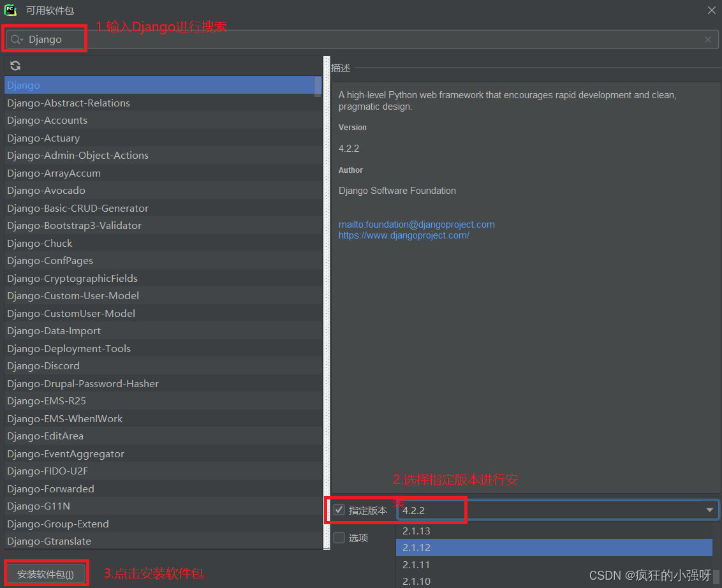Select Django-Group-Extend in the list
The height and width of the screenshot is (588, 722).
point(163,524)
